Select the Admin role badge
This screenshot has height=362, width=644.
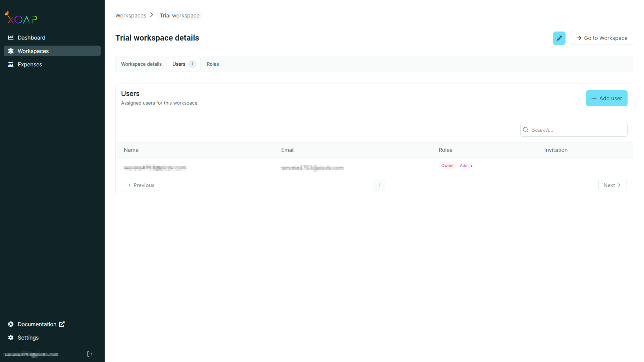tap(466, 165)
